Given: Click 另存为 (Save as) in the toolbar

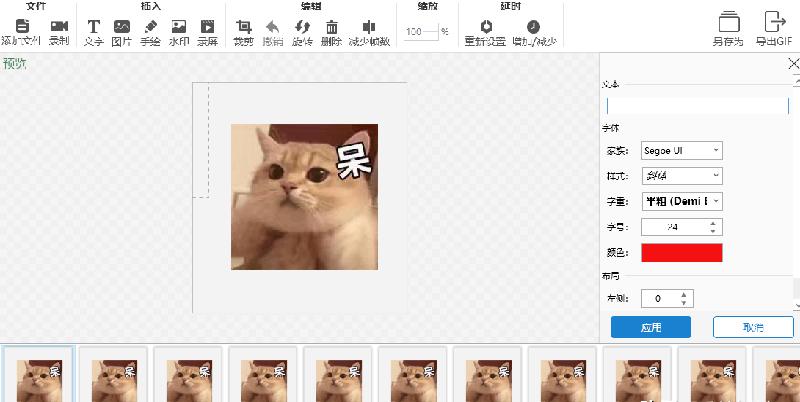Looking at the screenshot, I should (728, 22).
